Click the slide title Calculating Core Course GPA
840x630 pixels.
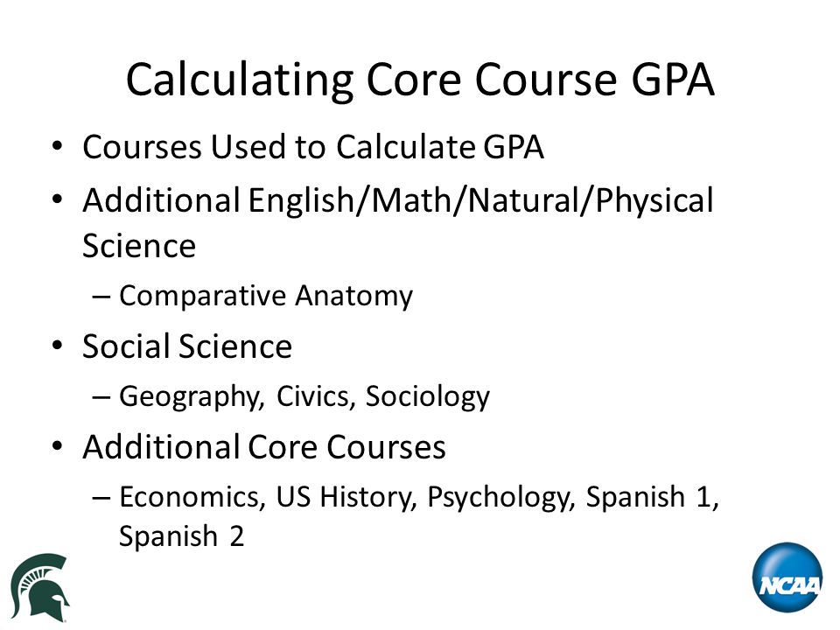[420, 80]
